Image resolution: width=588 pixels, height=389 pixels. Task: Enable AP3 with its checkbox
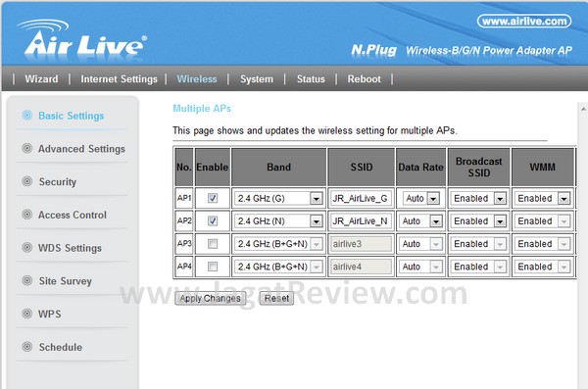pos(213,244)
